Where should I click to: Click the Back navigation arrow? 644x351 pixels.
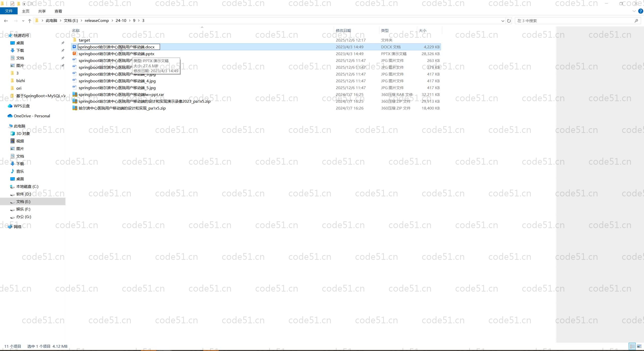click(x=6, y=21)
